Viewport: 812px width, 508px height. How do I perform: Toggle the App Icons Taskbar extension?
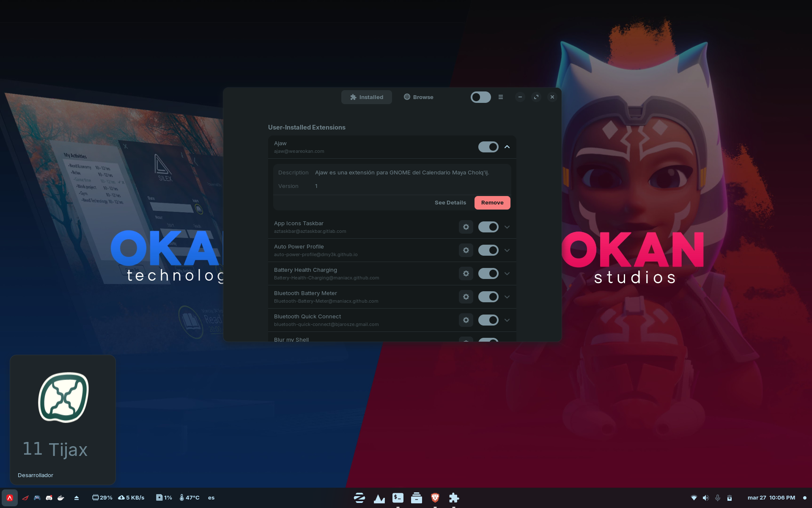488,227
